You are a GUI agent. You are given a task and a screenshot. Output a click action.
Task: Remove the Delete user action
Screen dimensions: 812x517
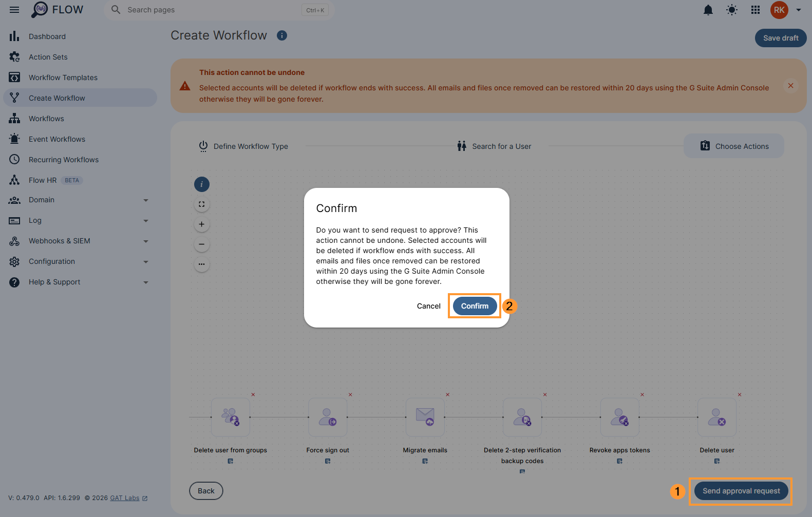pyautogui.click(x=740, y=395)
